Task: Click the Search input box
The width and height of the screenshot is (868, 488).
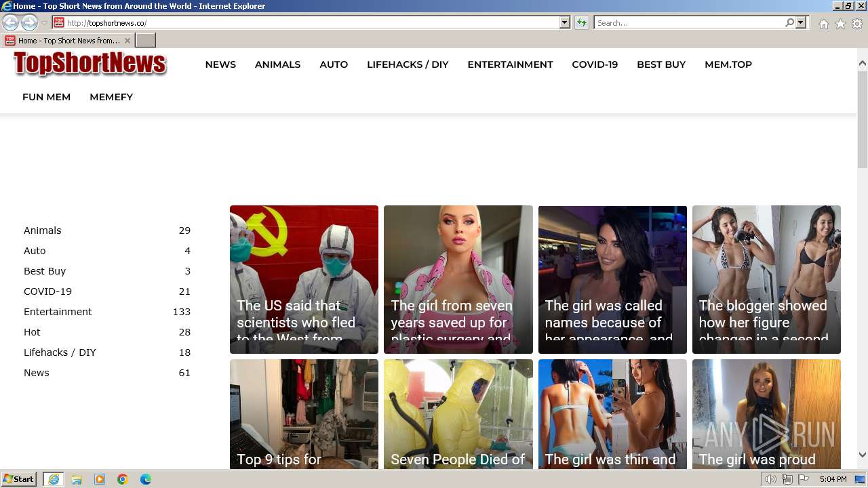Action: pyautogui.click(x=689, y=22)
